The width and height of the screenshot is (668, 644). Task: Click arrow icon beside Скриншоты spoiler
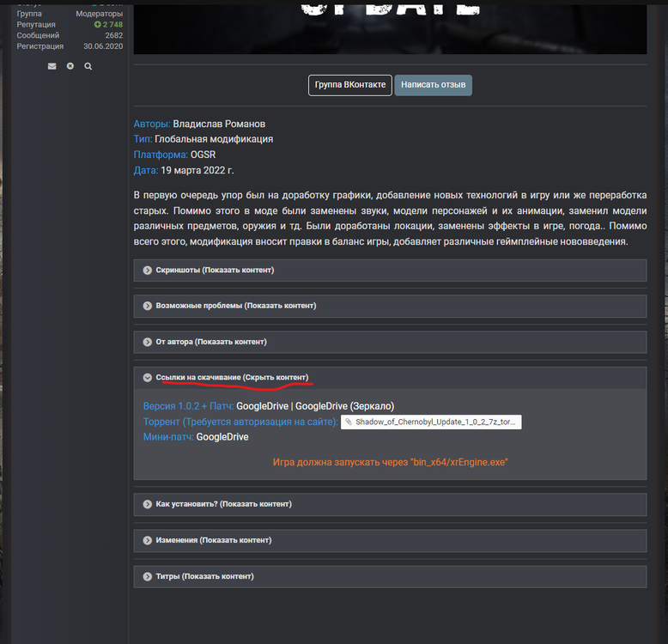[148, 270]
